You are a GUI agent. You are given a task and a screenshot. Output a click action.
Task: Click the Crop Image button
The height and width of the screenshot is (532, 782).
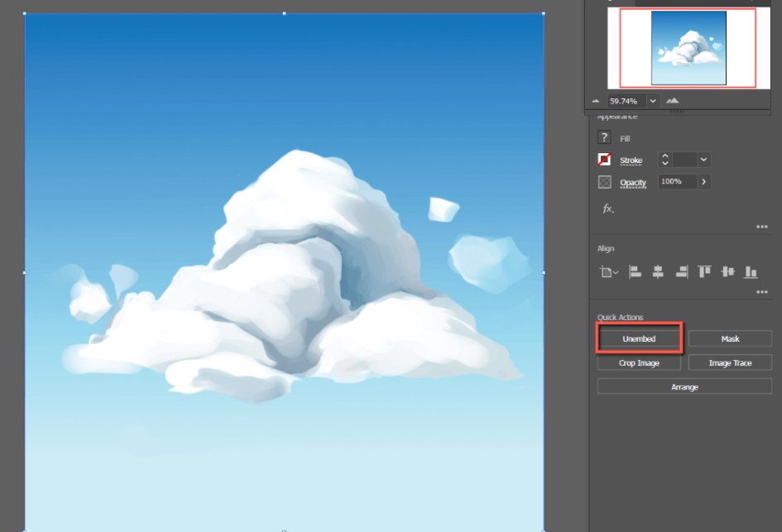639,362
